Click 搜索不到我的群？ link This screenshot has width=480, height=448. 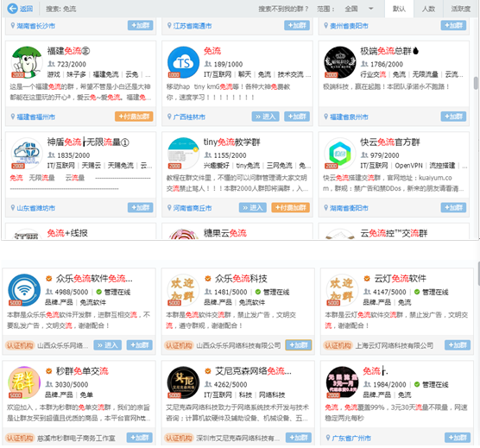(x=283, y=9)
